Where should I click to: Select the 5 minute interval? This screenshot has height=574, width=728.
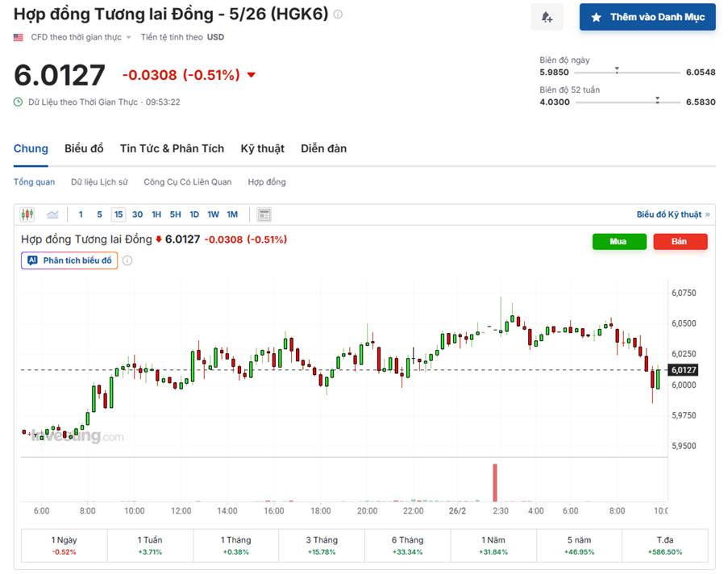point(99,214)
